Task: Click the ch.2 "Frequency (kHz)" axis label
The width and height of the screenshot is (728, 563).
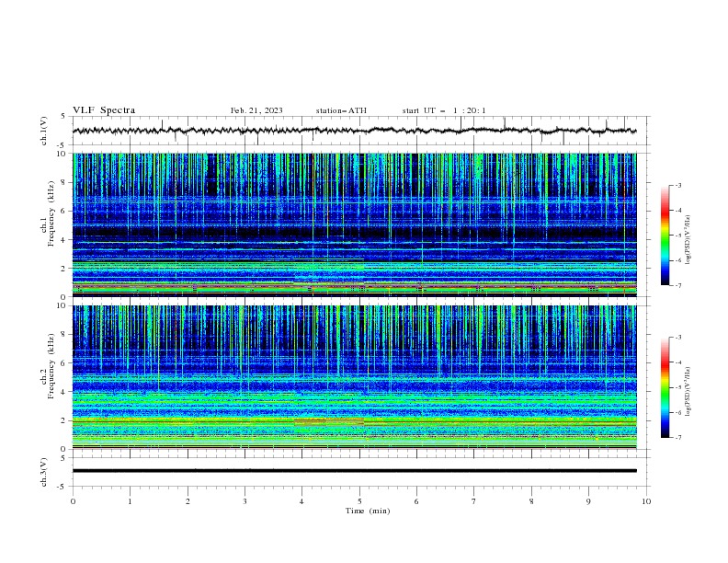Action: click(x=51, y=365)
